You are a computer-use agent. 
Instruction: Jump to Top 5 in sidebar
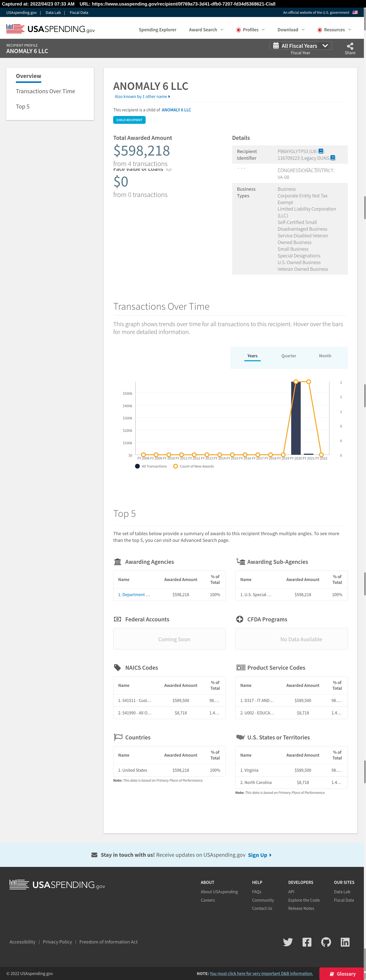pyautogui.click(x=22, y=106)
